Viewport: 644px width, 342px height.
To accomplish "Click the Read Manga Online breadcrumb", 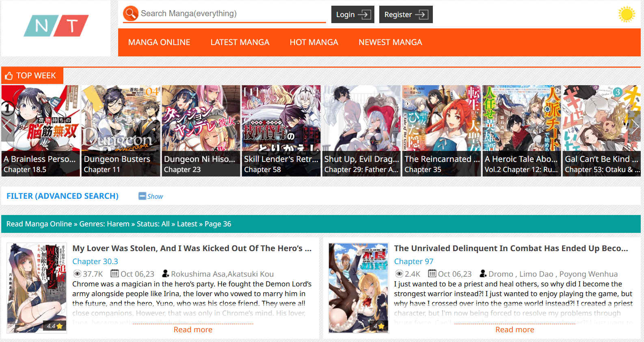I will [39, 224].
